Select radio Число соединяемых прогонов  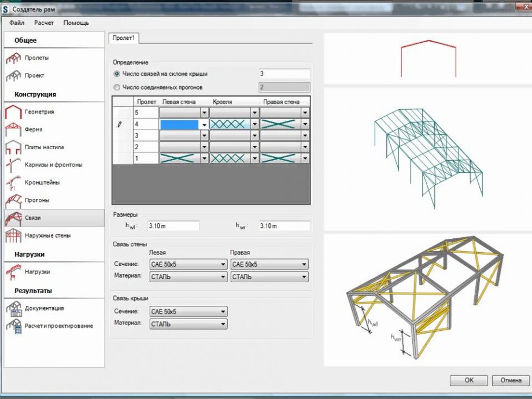117,87
